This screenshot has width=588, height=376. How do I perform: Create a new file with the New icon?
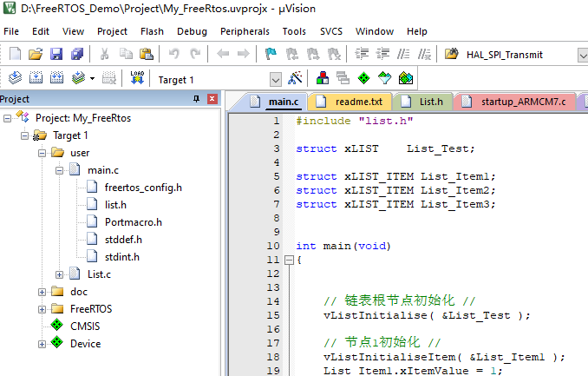click(15, 54)
